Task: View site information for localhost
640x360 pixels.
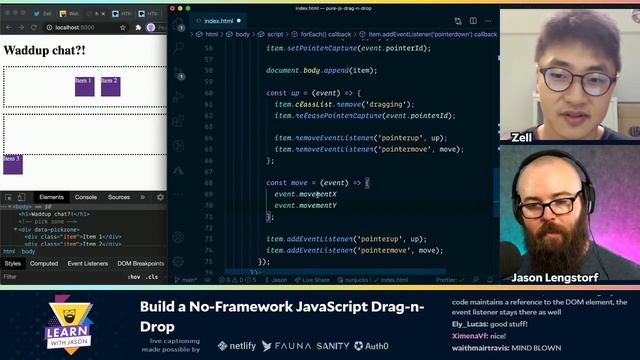Action: (x=49, y=27)
